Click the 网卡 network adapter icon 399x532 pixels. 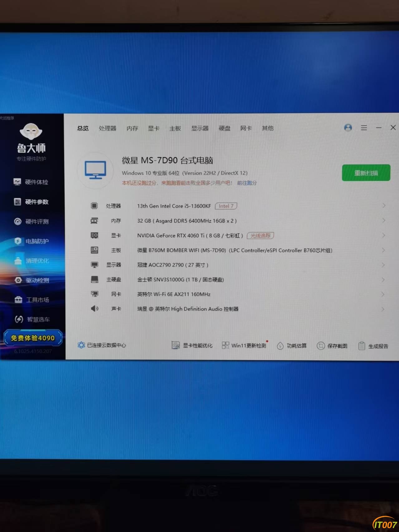point(95,294)
